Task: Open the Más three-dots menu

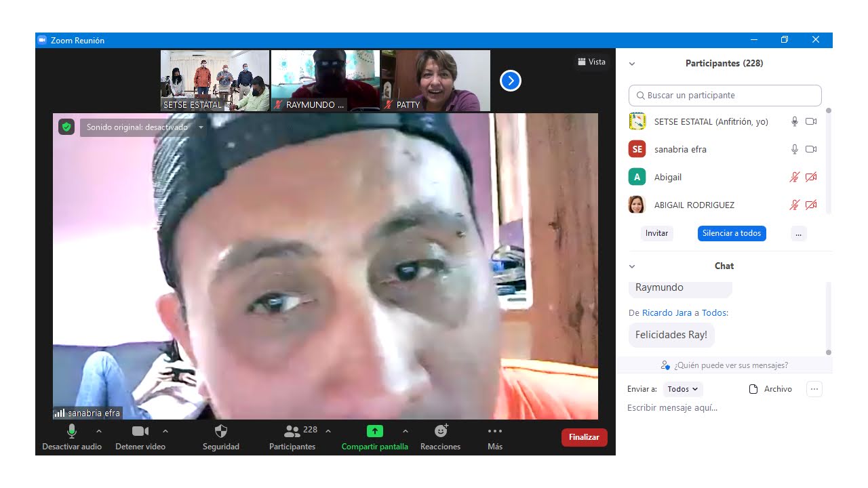Action: pos(495,437)
